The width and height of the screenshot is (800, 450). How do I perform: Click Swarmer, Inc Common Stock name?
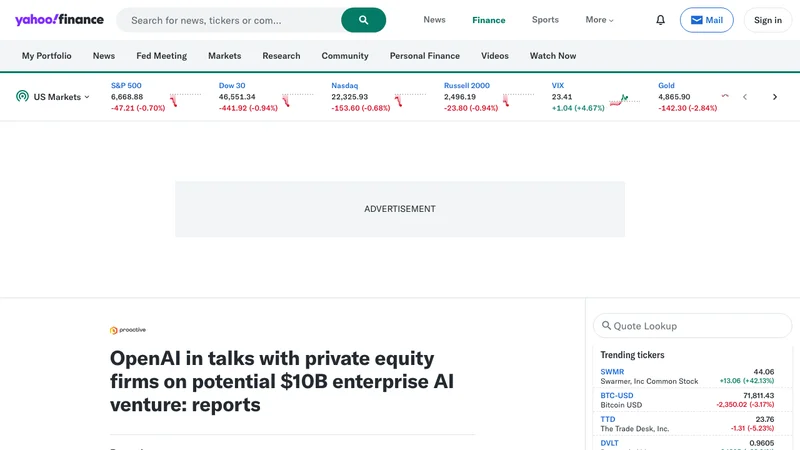point(649,381)
